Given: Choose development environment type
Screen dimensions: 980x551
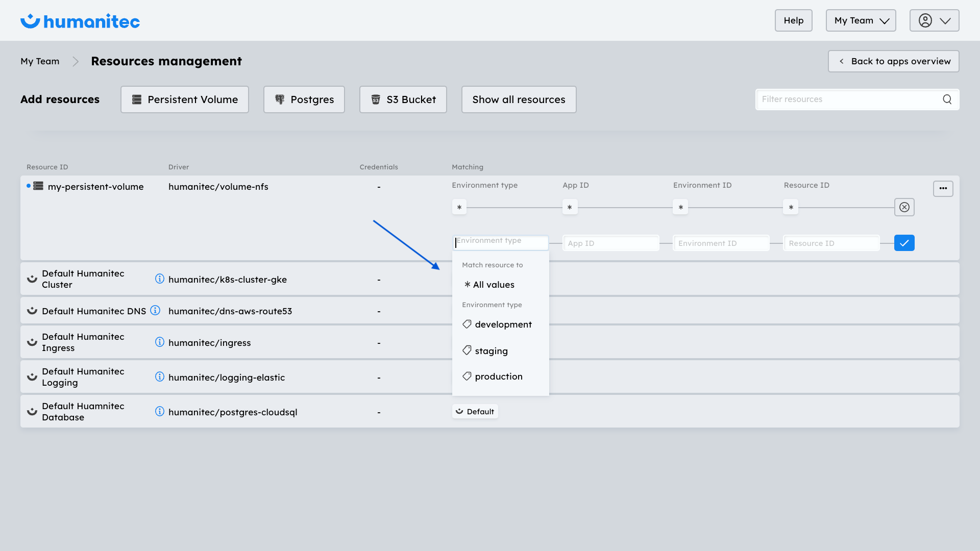Looking at the screenshot, I should coord(501,324).
